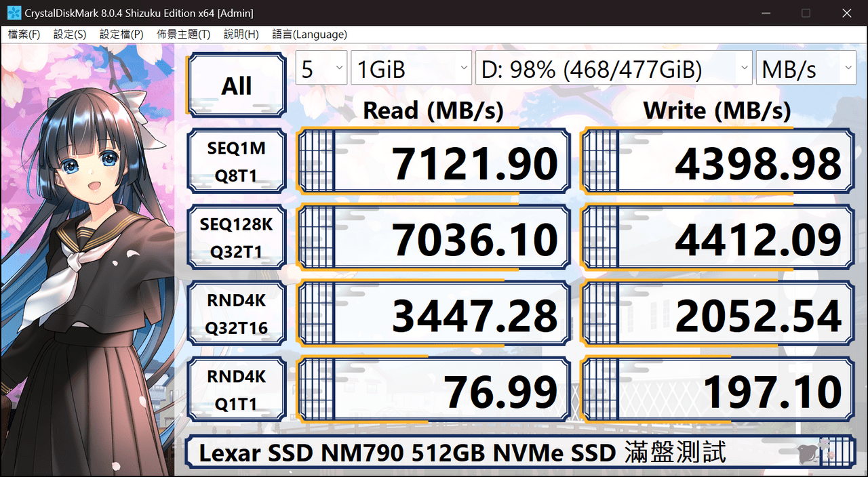
Task: Run all benchmarks with the All button
Action: [236, 85]
